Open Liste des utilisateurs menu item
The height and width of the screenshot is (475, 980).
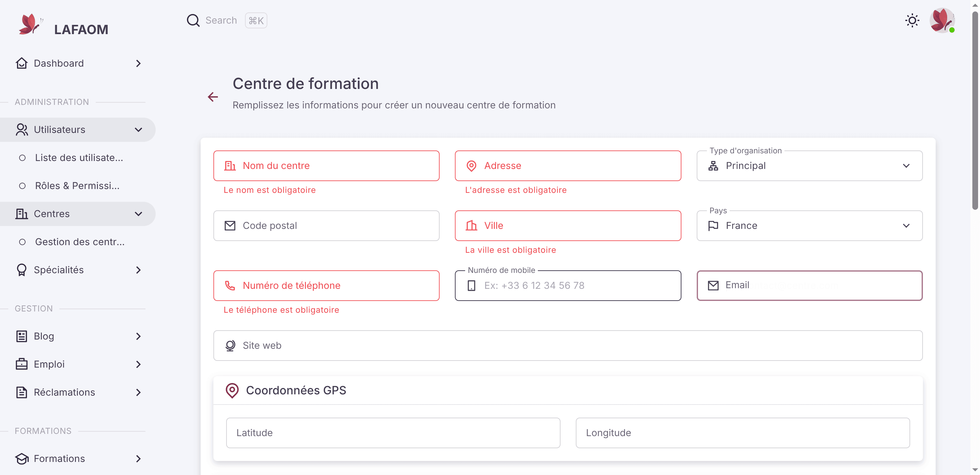point(78,158)
